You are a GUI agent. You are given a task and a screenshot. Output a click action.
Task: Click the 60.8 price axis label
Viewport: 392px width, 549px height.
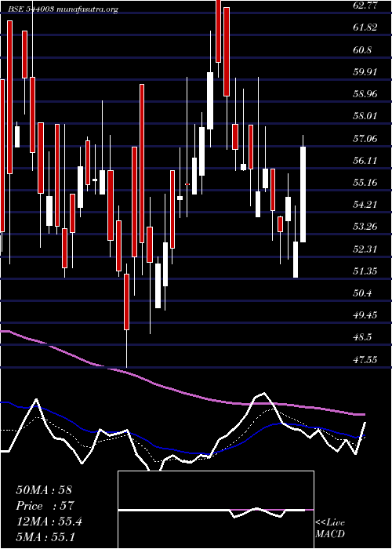tap(362, 50)
